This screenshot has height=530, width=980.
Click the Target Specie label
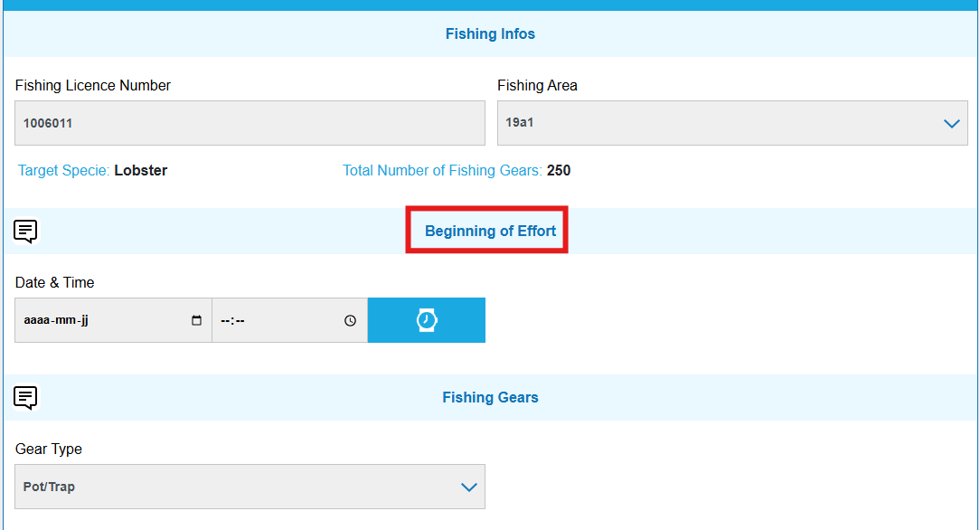(x=63, y=171)
